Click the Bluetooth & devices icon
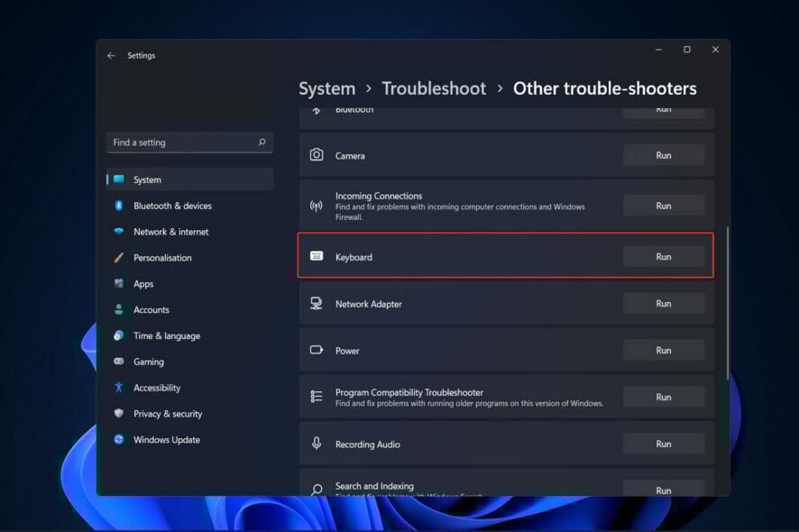This screenshot has height=532, width=799. (118, 206)
